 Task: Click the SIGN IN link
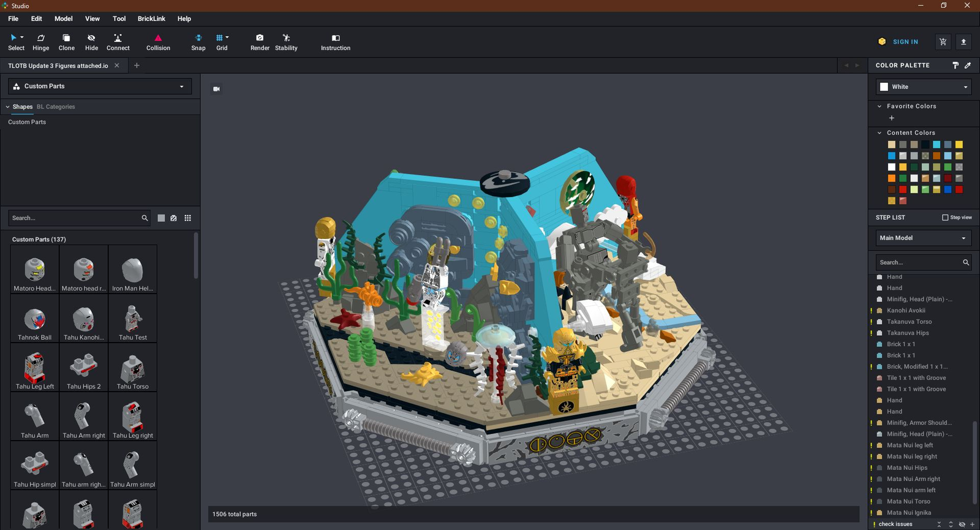tap(905, 42)
